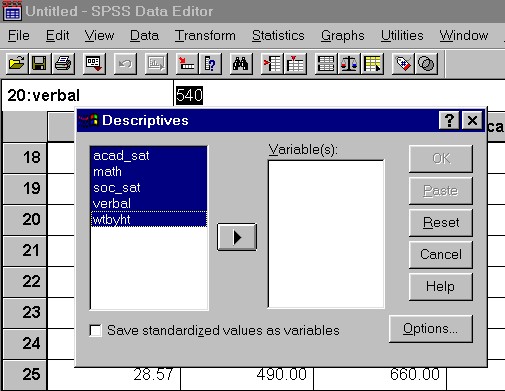Select row header 25
Screen dimensions: 505x391
click(x=25, y=375)
